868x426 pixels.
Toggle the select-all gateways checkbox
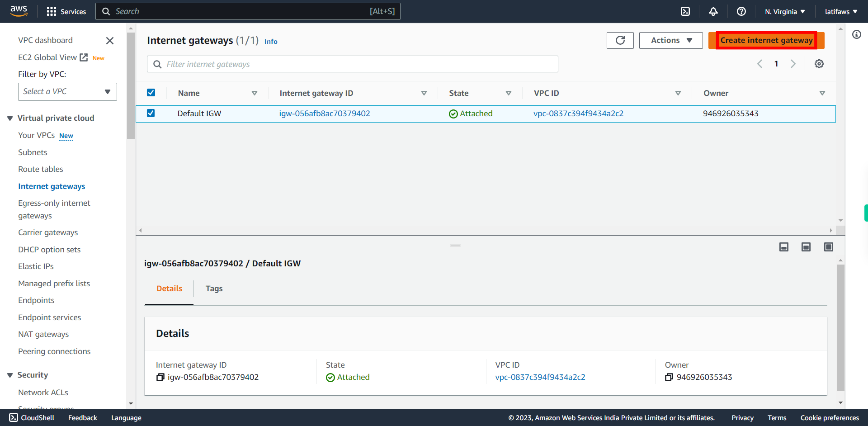pyautogui.click(x=151, y=93)
